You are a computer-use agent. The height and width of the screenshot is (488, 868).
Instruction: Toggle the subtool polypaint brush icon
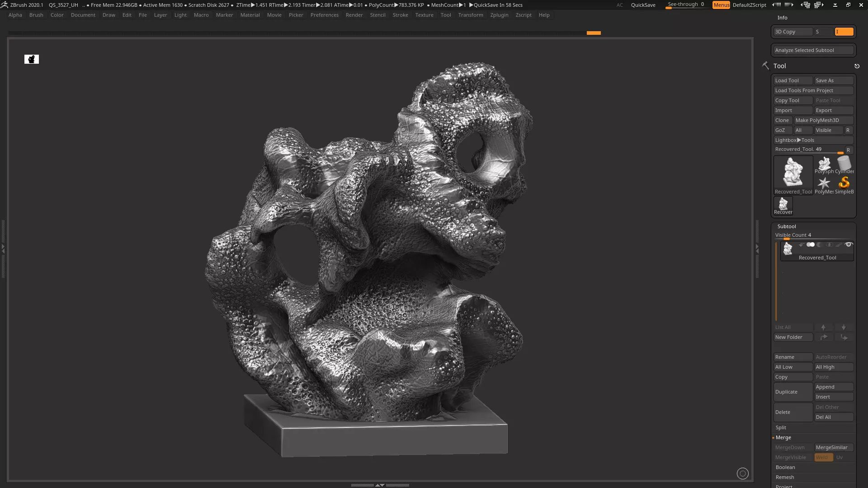tap(839, 244)
